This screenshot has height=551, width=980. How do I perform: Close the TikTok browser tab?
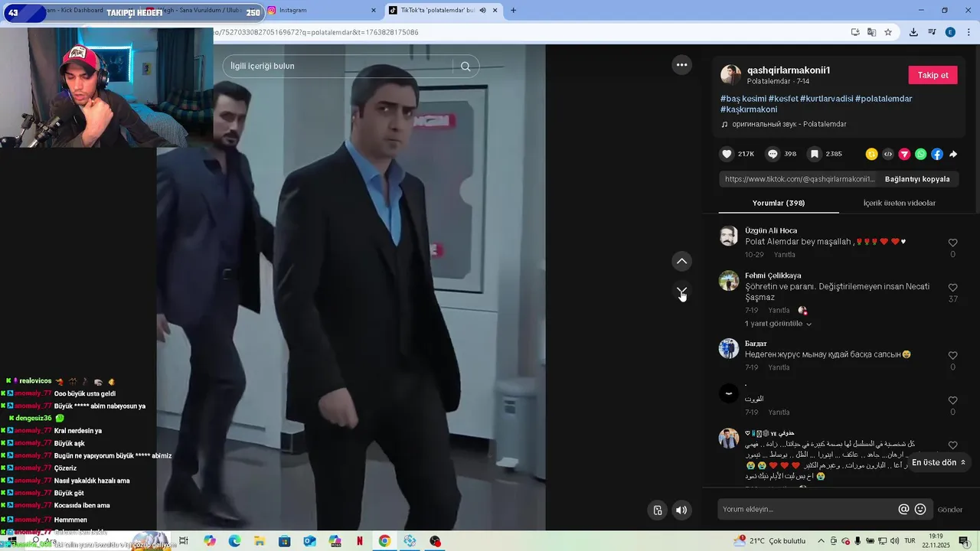495,10
